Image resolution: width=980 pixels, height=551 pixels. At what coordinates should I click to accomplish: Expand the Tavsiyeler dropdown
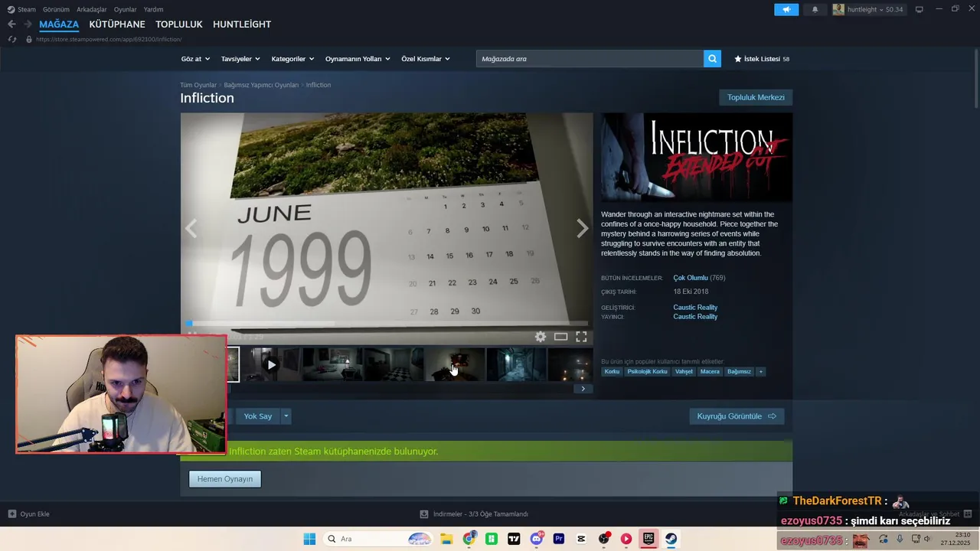point(240,59)
